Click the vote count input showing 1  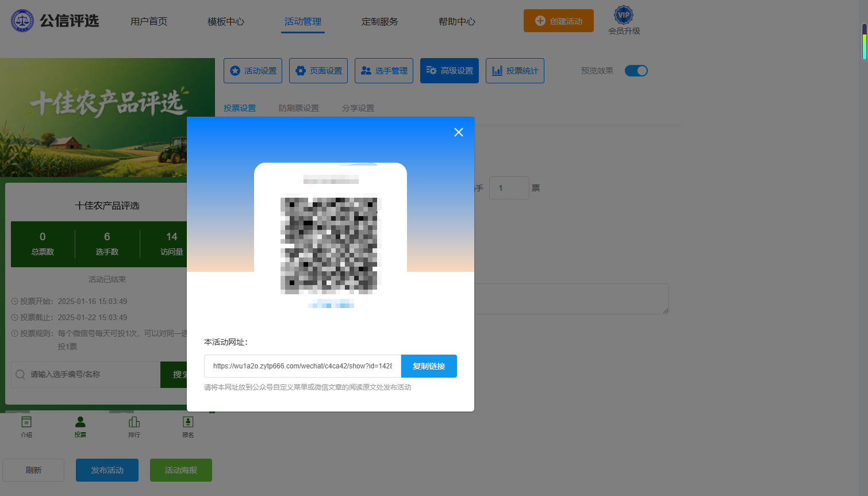509,188
